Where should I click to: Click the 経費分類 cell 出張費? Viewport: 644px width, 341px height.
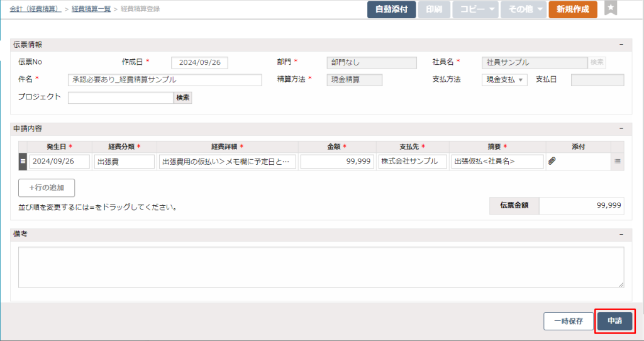[x=125, y=162]
